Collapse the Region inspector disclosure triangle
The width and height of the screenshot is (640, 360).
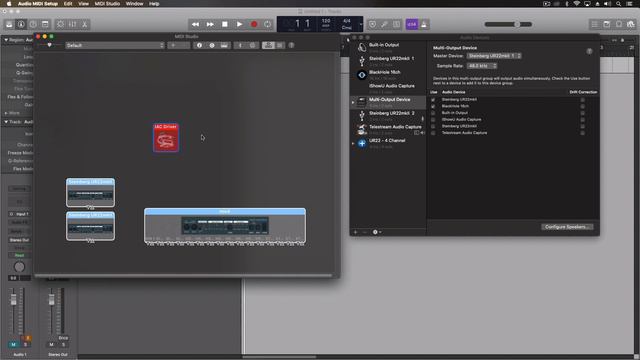pos(6,40)
